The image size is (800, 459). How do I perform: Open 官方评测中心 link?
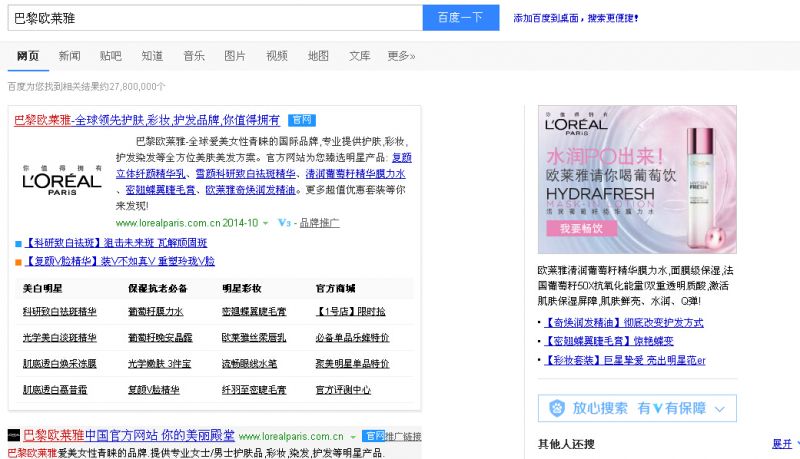pos(343,390)
